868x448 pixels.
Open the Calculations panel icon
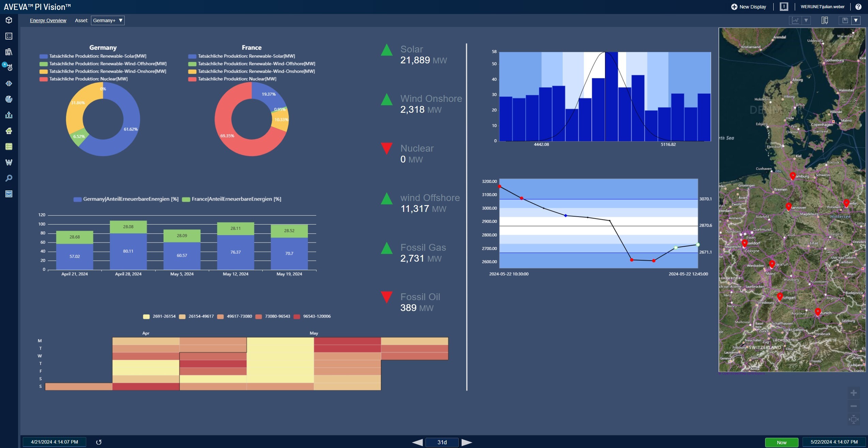tap(9, 36)
